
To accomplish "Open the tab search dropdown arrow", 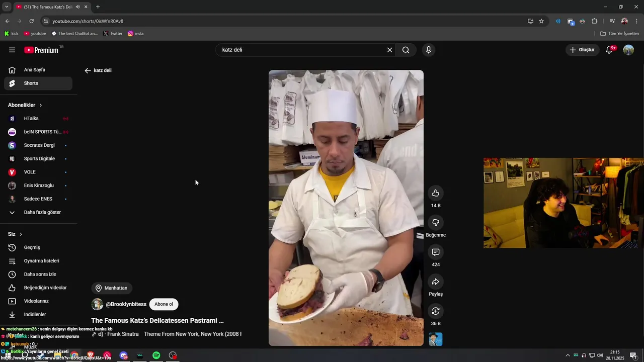I will [7, 7].
